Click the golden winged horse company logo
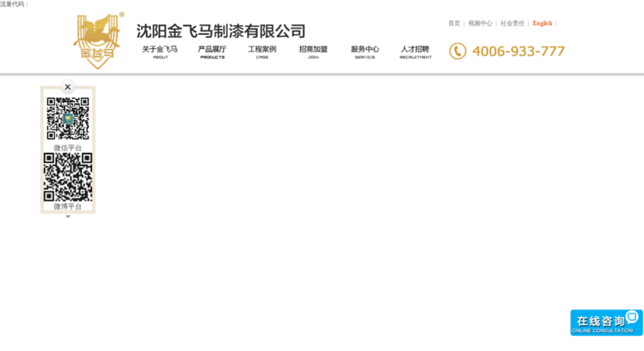Viewport: 644px width, 351px height. pos(98,41)
